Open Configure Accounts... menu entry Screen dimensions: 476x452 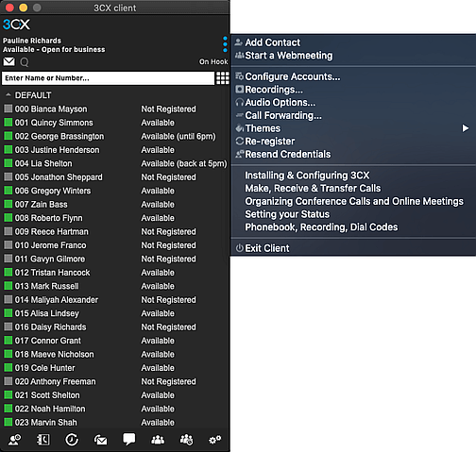coord(353,76)
